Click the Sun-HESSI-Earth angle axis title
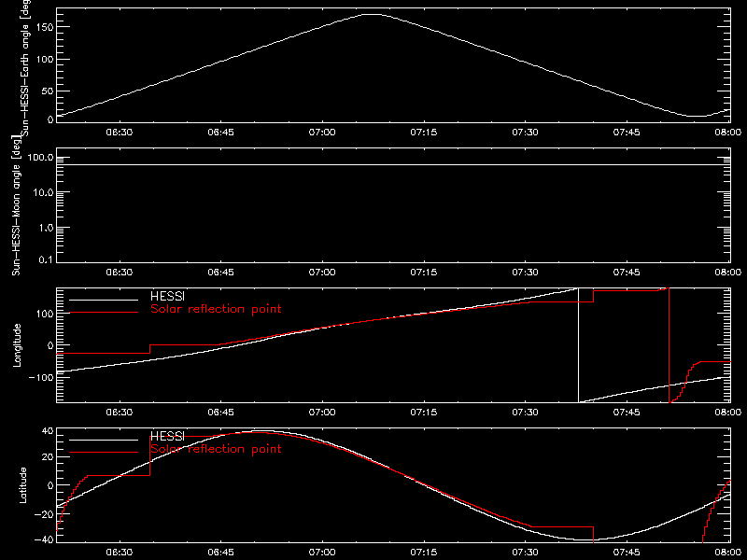747x560 pixels. coord(24,67)
